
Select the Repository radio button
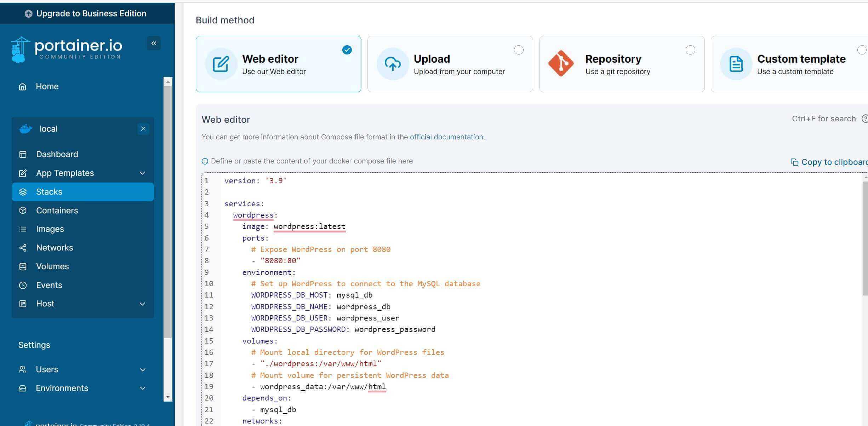tap(690, 50)
